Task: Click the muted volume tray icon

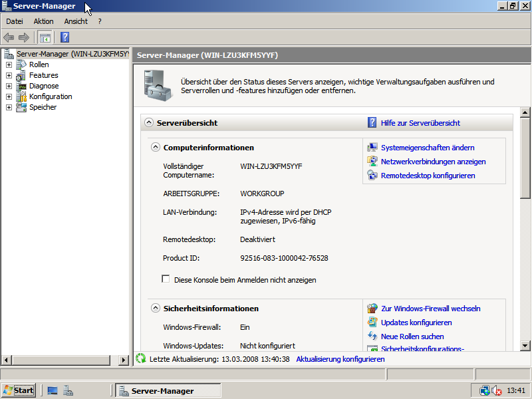Action: click(496, 391)
